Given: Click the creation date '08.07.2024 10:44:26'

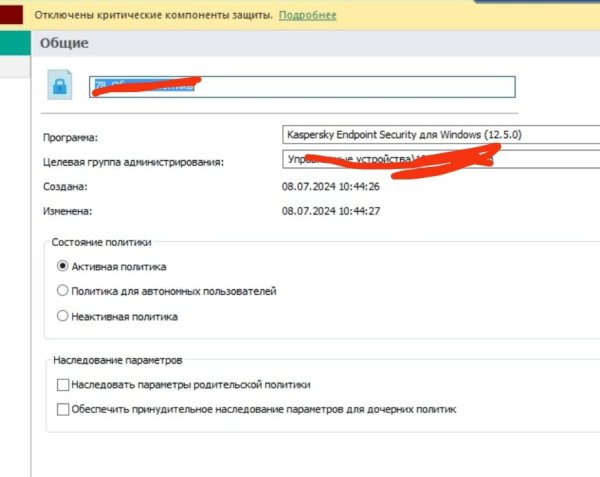Looking at the screenshot, I should pyautogui.click(x=331, y=187).
